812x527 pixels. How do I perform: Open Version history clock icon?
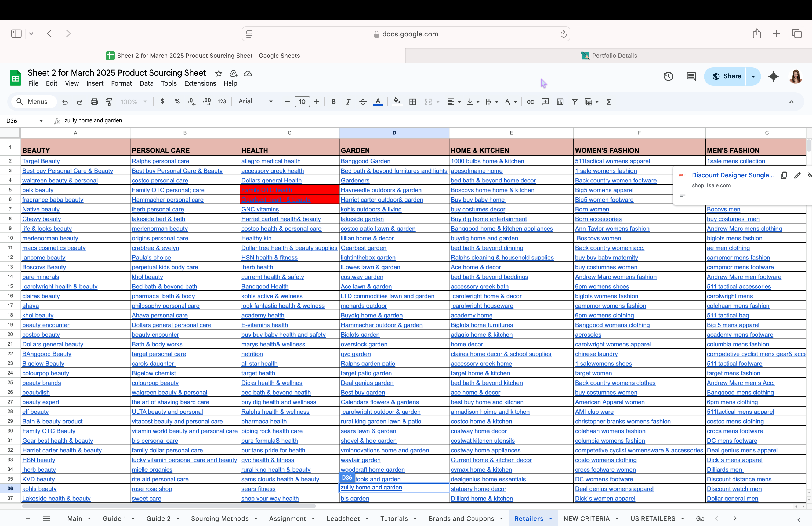tap(668, 76)
